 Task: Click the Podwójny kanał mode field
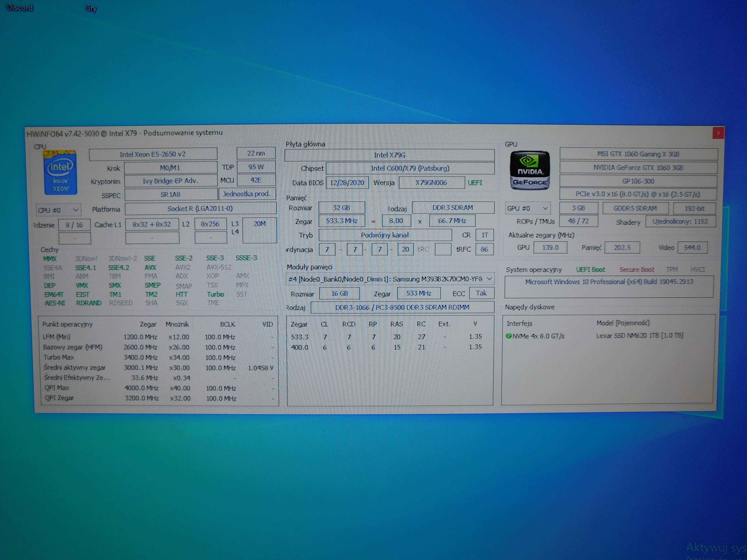(385, 235)
